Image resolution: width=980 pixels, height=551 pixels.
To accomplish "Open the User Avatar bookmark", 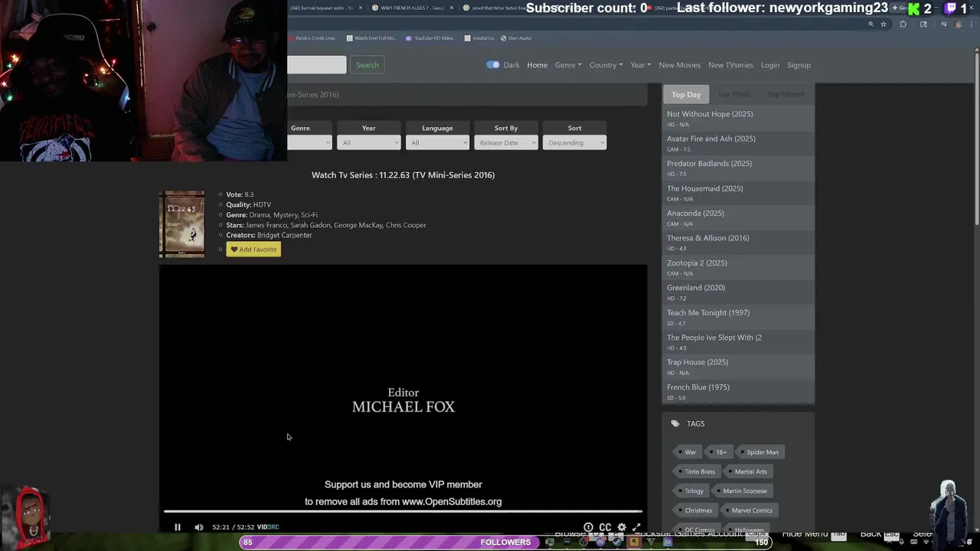I will click(516, 38).
